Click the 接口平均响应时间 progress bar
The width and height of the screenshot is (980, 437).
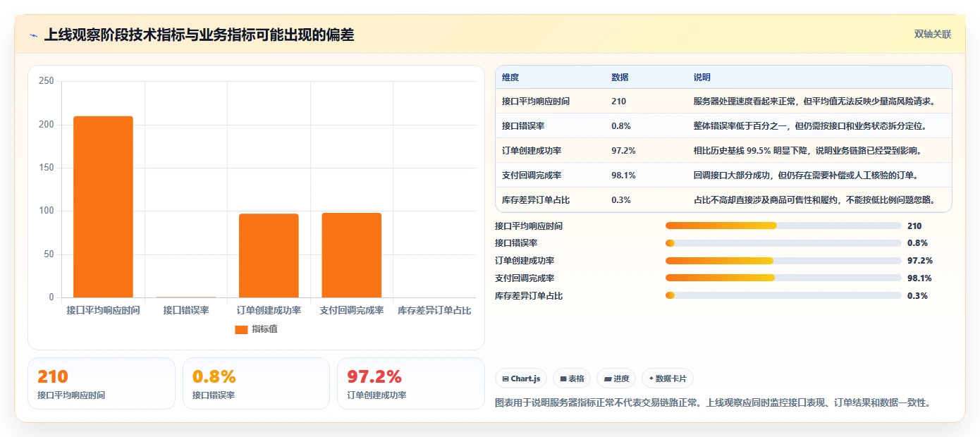click(x=783, y=226)
